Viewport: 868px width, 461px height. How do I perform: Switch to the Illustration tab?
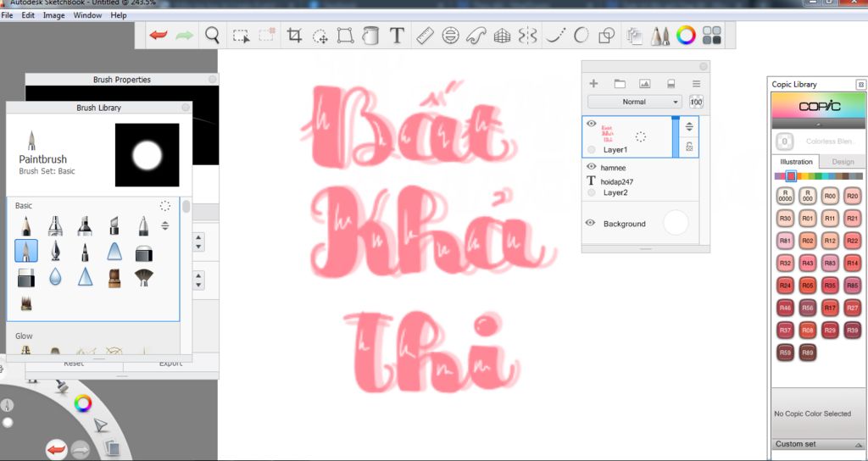[x=796, y=162]
